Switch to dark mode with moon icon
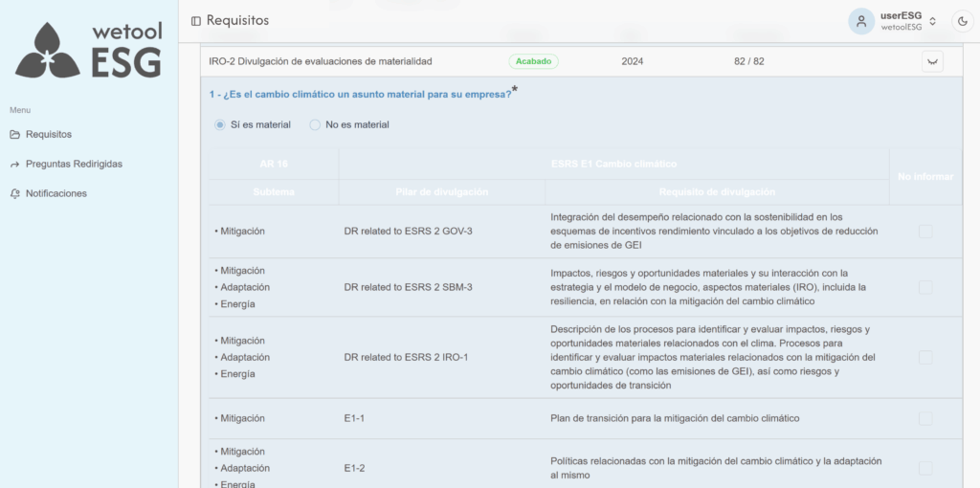This screenshot has width=980, height=488. [962, 21]
